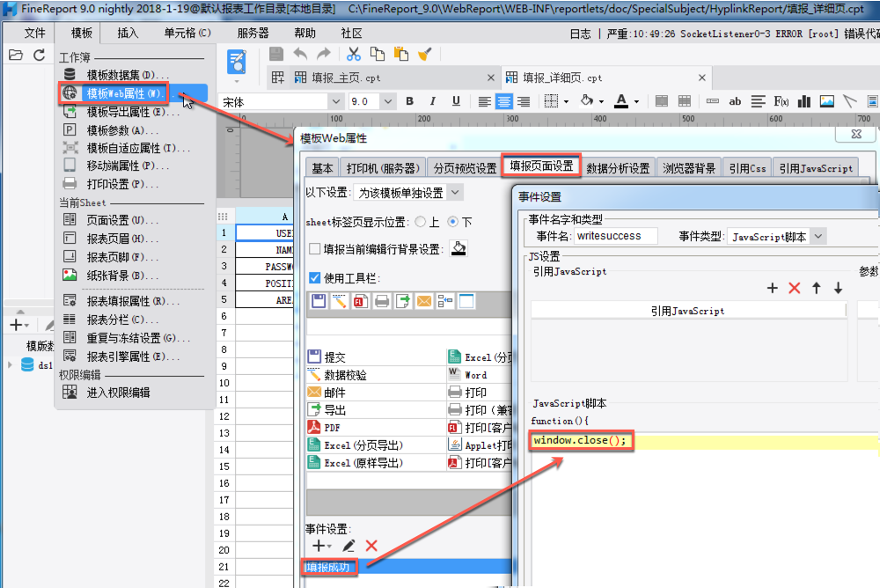Switch to 填报页面设置 tab
Image resolution: width=880 pixels, height=588 pixels.
pyautogui.click(x=541, y=166)
